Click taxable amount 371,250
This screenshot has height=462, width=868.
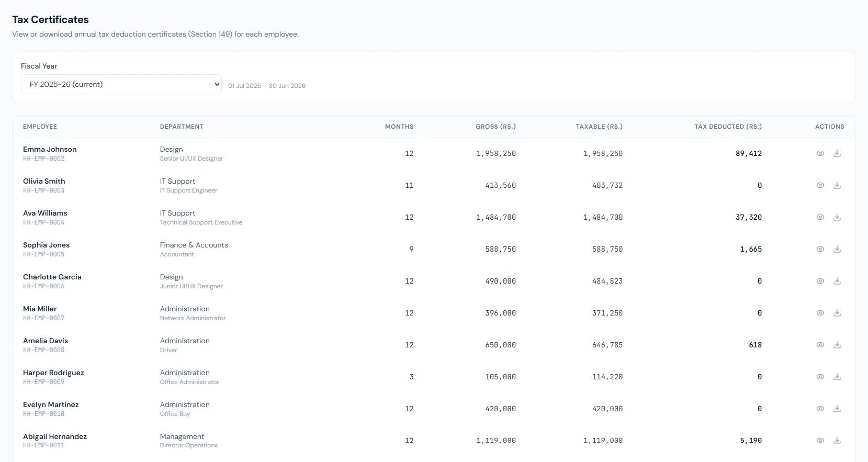(x=607, y=313)
